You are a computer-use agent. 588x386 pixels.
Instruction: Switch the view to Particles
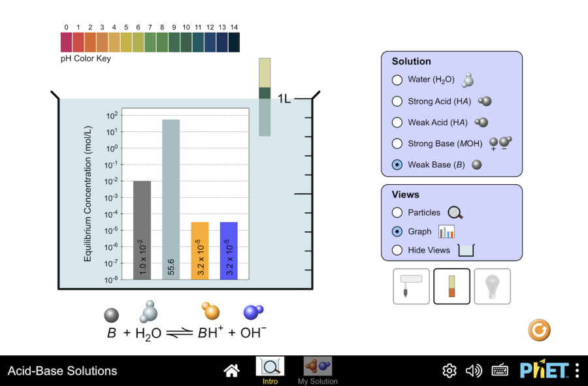pos(397,212)
